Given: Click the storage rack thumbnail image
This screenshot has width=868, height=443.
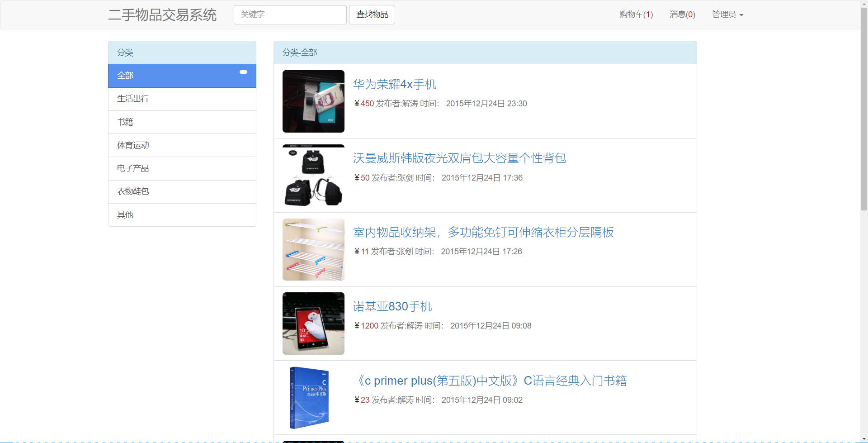Looking at the screenshot, I should [313, 249].
